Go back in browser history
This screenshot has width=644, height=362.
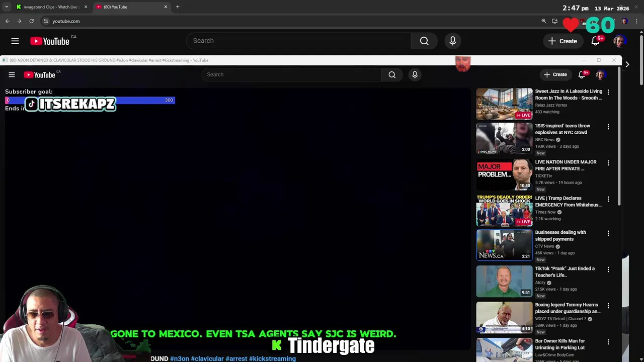click(x=8, y=21)
